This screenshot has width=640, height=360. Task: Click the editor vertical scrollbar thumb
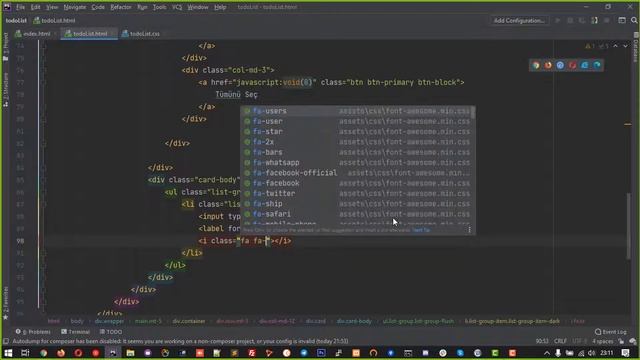click(629, 225)
